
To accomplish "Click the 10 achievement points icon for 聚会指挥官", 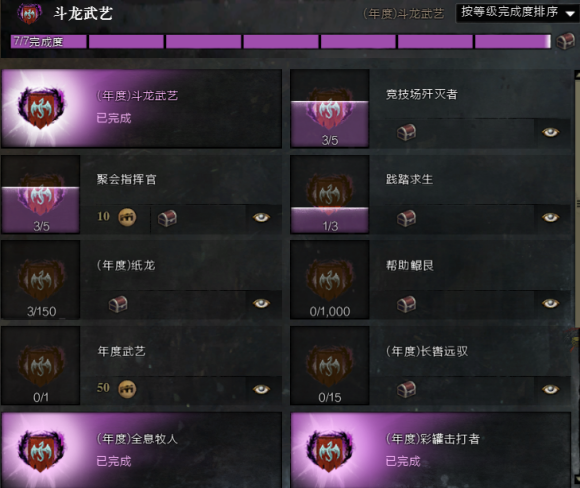I will tap(127, 217).
